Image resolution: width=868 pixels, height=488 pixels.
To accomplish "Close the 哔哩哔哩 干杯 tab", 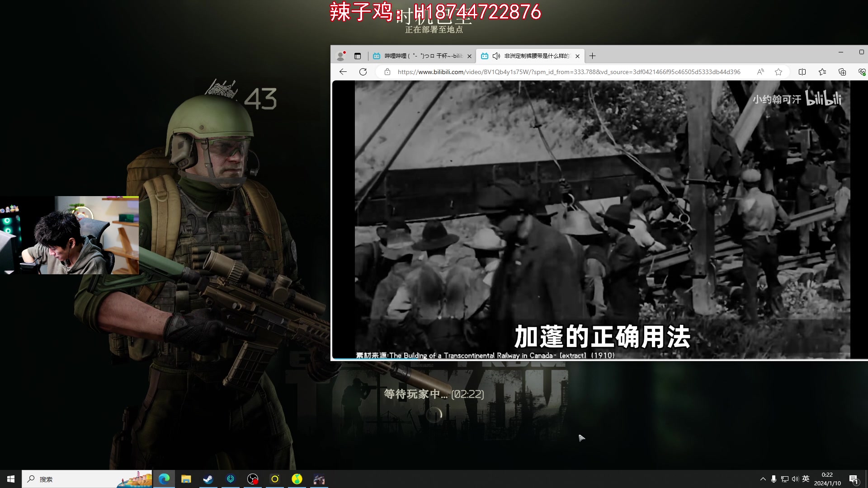I will [x=469, y=56].
